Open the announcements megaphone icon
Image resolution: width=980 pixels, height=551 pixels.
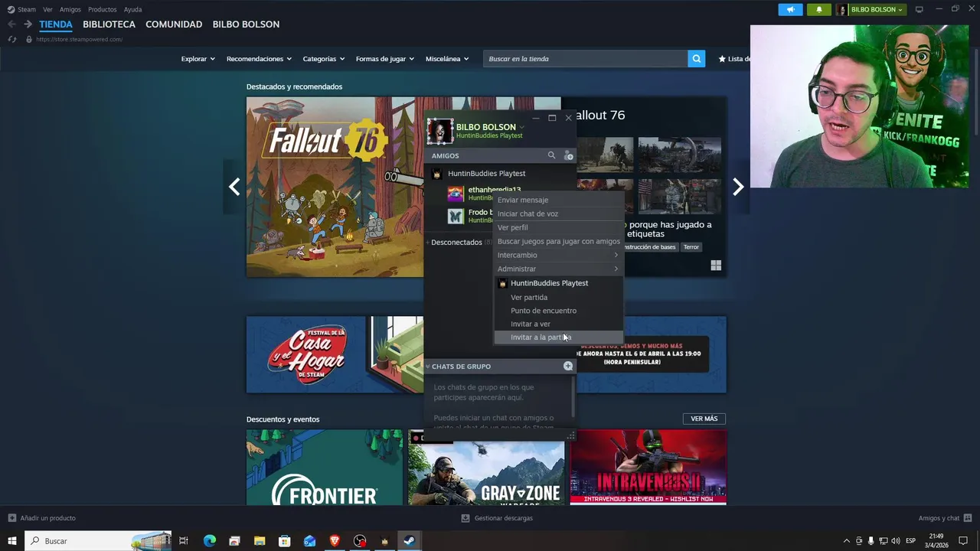pyautogui.click(x=790, y=9)
